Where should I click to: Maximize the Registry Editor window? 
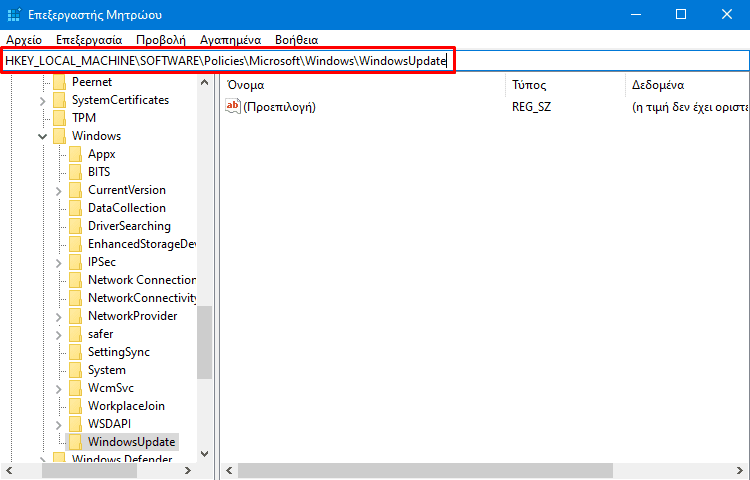tap(681, 14)
